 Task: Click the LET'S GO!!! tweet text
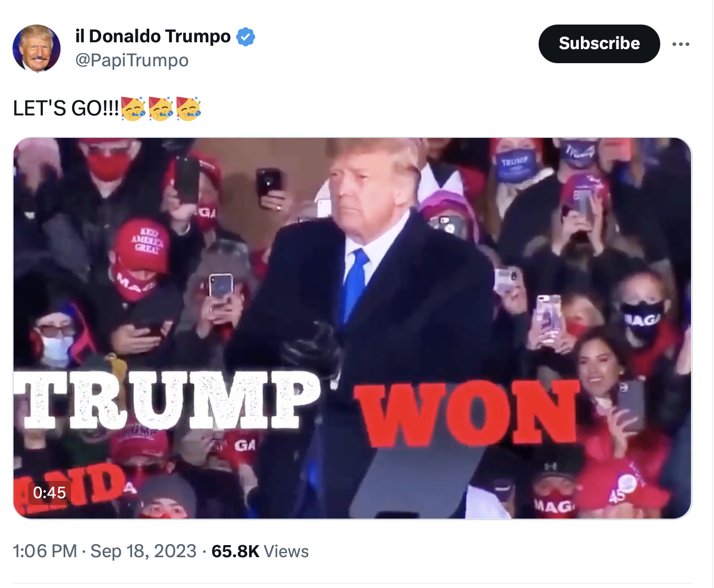(x=66, y=109)
